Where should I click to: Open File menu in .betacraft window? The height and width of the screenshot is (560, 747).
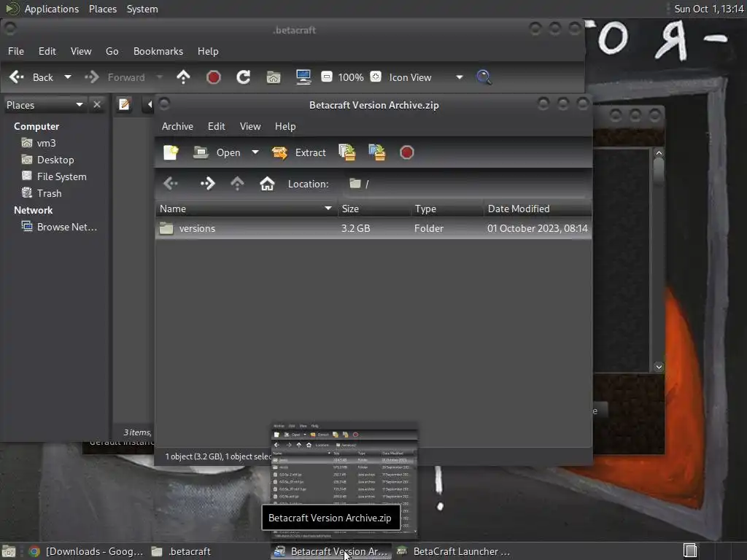16,51
